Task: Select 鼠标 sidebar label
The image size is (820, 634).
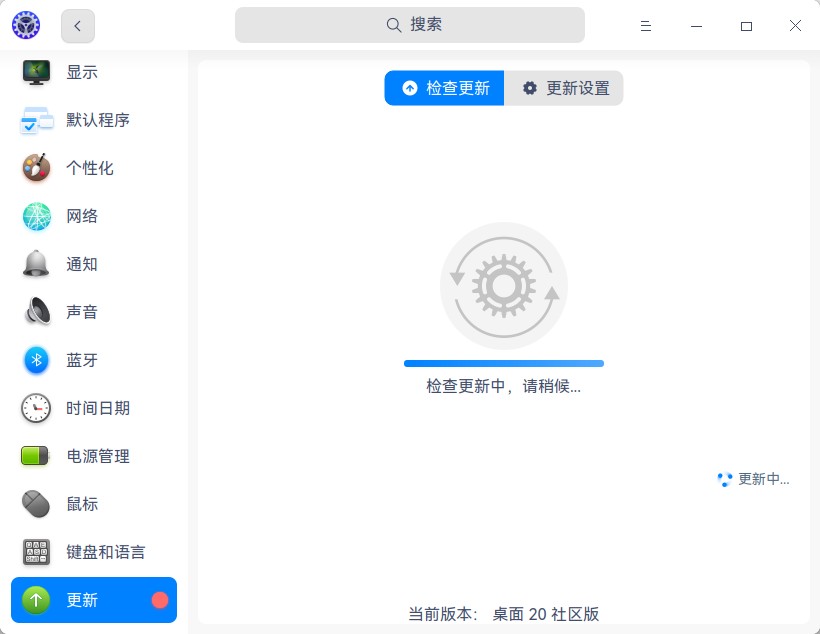Action: pyautogui.click(x=82, y=504)
